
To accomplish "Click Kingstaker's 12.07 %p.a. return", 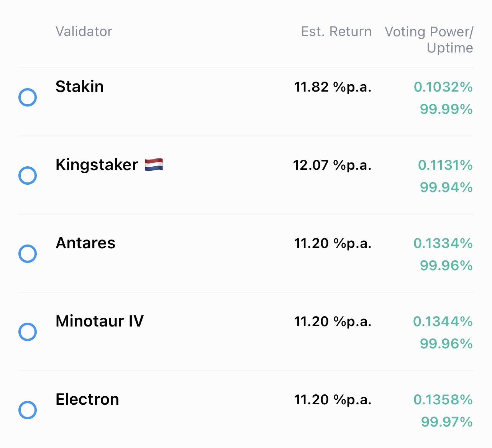I will point(332,165).
